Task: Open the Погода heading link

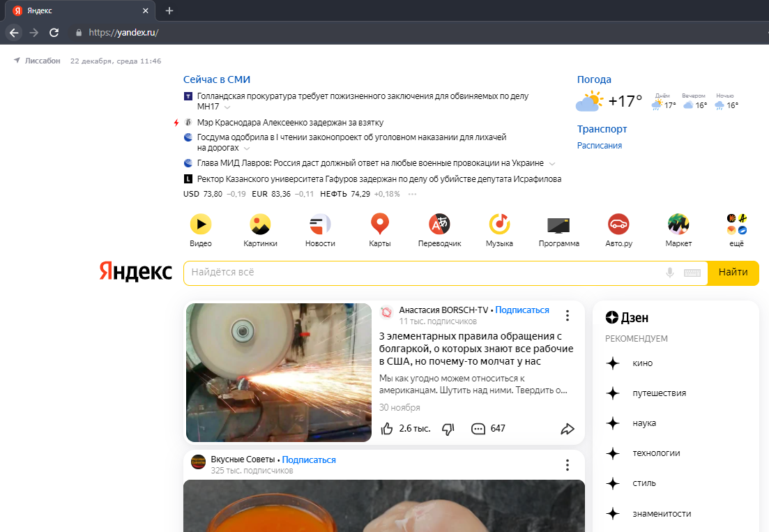Action: (x=594, y=79)
